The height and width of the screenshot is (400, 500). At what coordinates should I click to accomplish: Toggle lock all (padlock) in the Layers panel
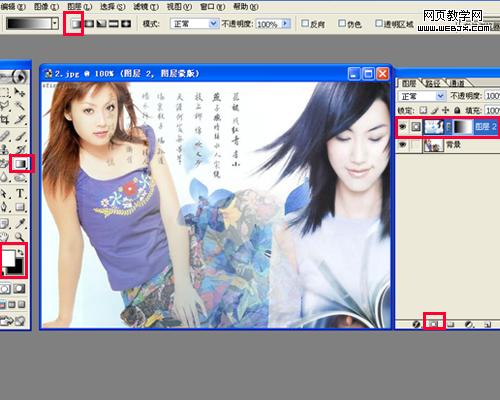[457, 110]
